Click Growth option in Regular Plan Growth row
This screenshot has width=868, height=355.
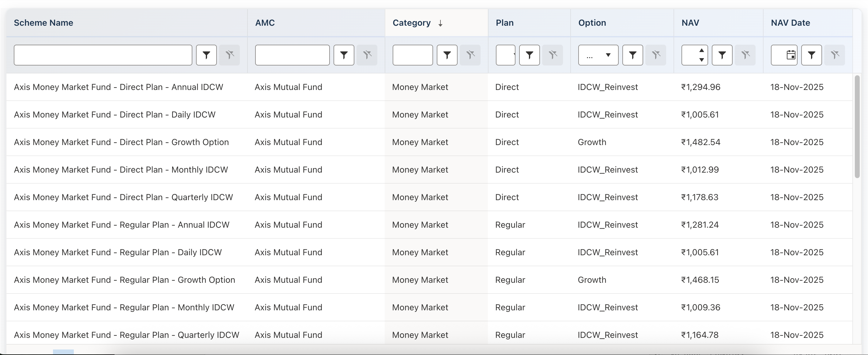tap(592, 280)
